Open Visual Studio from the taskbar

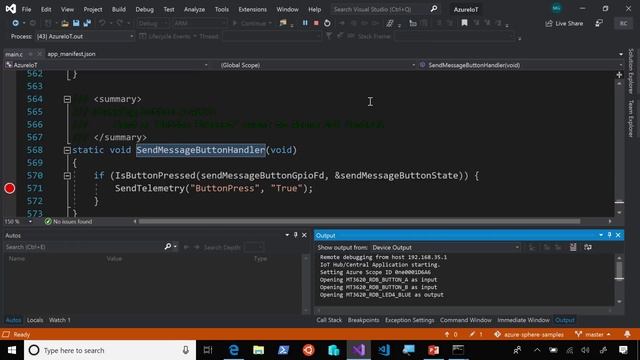[359, 350]
